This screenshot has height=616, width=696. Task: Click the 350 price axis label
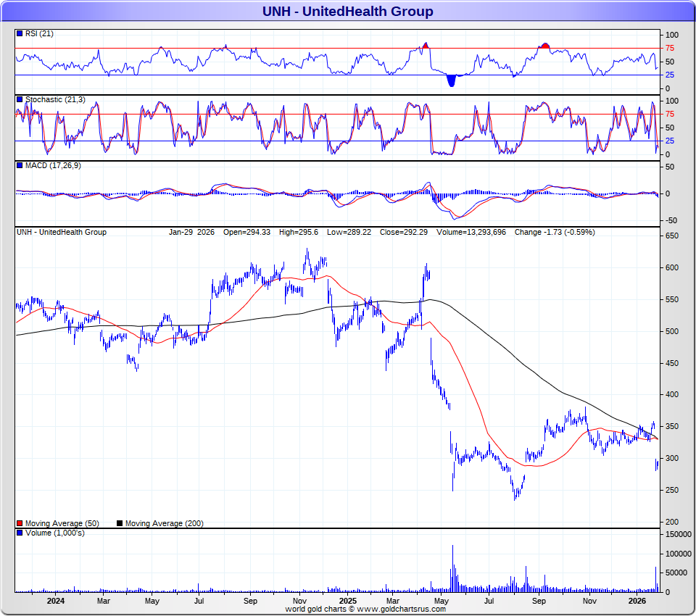[x=672, y=427]
